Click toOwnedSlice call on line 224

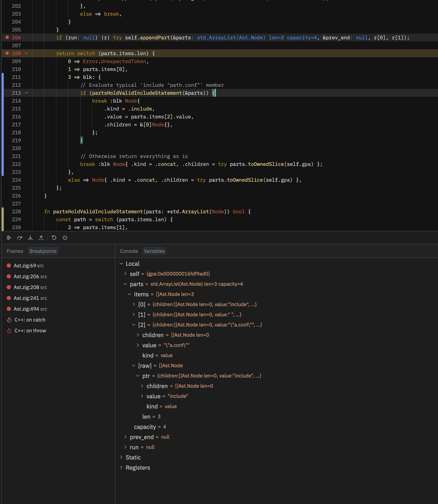tap(245, 180)
